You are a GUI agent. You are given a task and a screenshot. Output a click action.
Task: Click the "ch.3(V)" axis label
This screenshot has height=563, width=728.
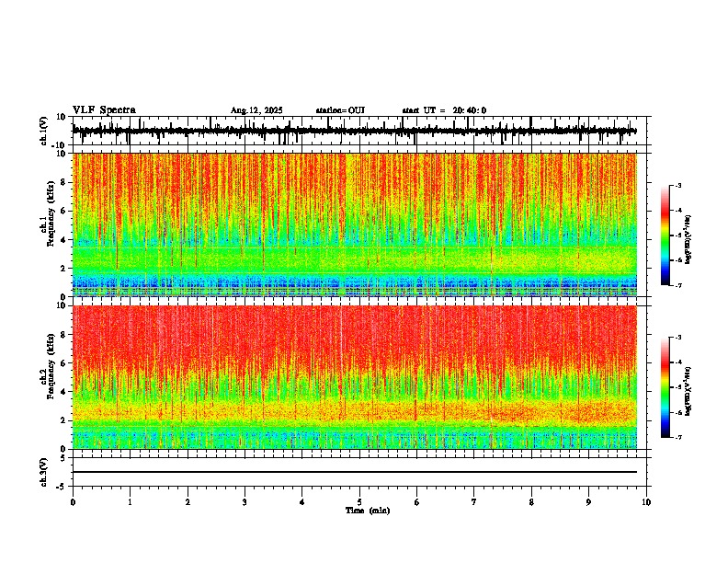tap(44, 472)
